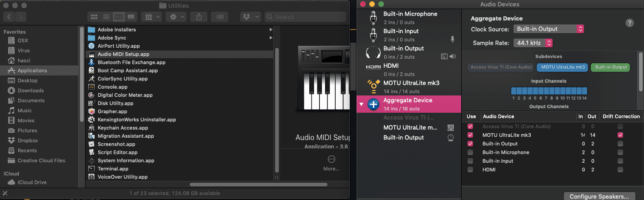Click the AirPort Utility.app icon

point(91,46)
